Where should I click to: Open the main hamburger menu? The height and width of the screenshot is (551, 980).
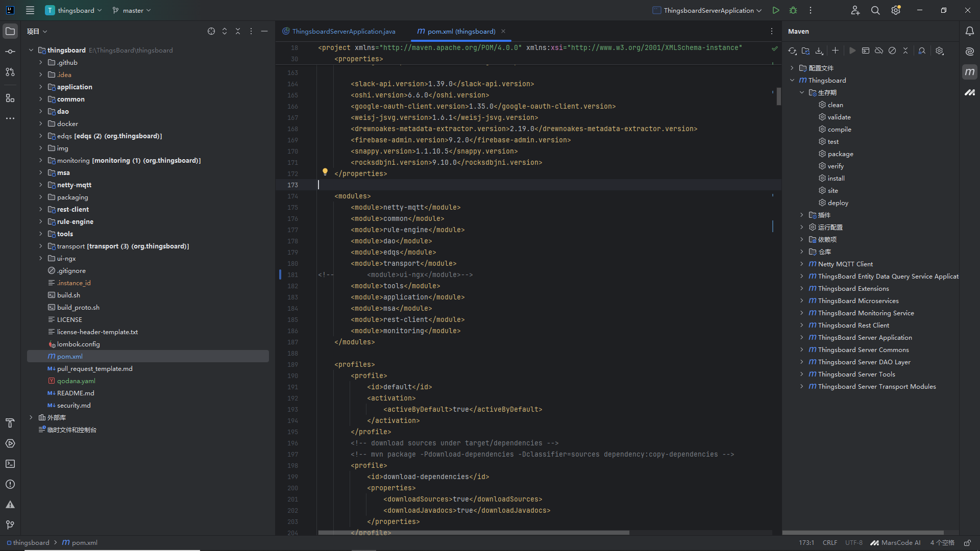pyautogui.click(x=30, y=10)
